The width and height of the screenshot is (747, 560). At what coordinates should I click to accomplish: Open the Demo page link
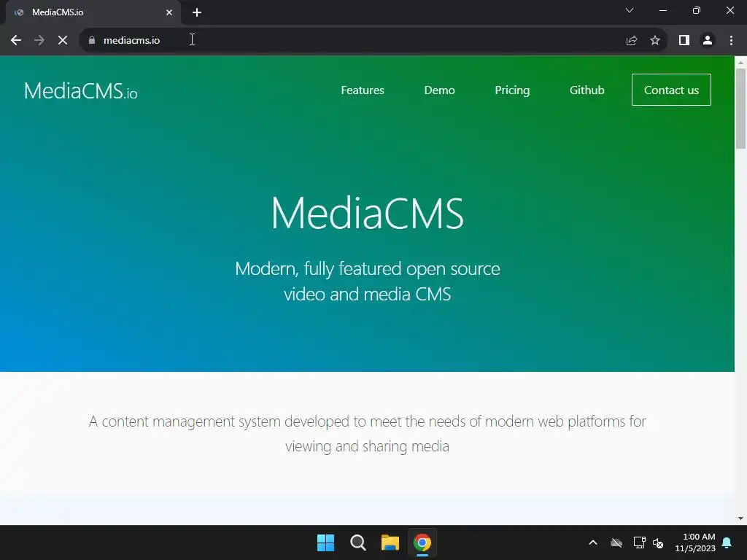click(x=439, y=90)
